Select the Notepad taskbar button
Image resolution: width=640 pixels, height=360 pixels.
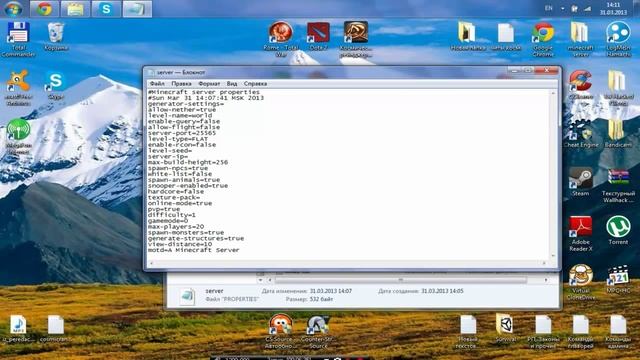[137, 9]
